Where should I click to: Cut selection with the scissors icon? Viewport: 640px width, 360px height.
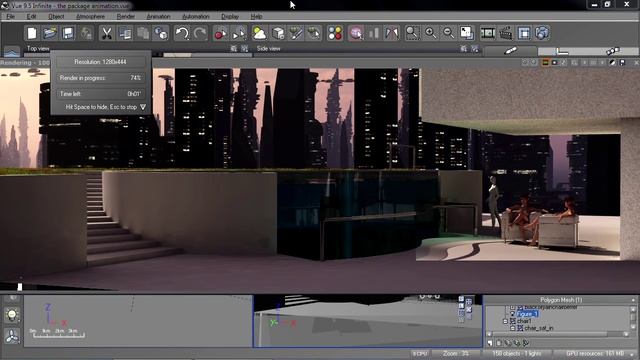coord(107,33)
